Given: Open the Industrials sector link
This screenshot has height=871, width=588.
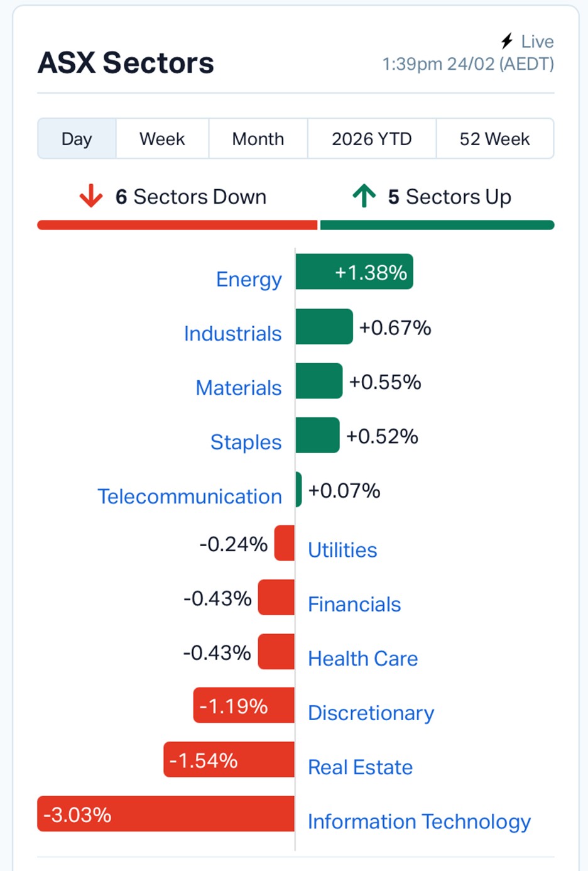Looking at the screenshot, I should [x=232, y=333].
